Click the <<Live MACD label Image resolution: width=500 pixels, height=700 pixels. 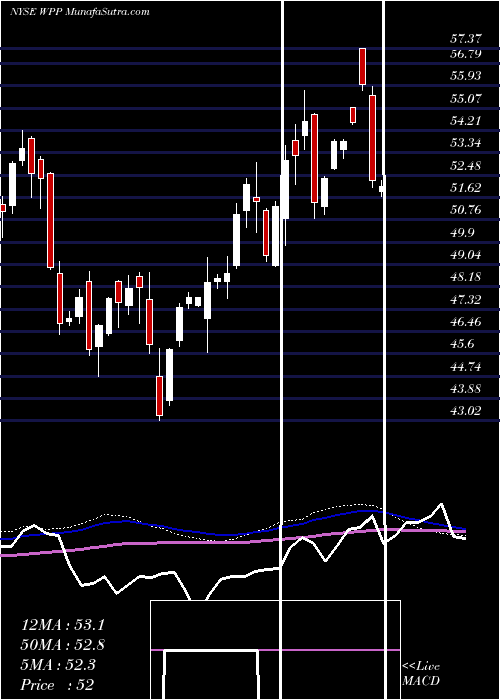(421, 673)
